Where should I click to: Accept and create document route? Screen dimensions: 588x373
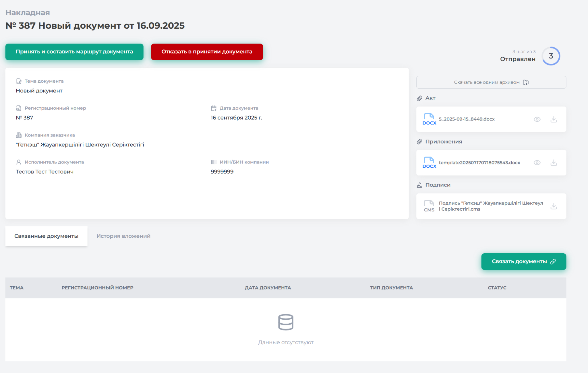(x=74, y=52)
